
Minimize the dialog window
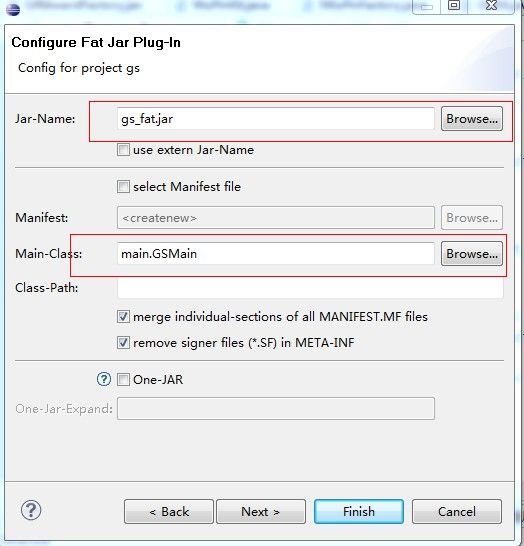(x=426, y=6)
